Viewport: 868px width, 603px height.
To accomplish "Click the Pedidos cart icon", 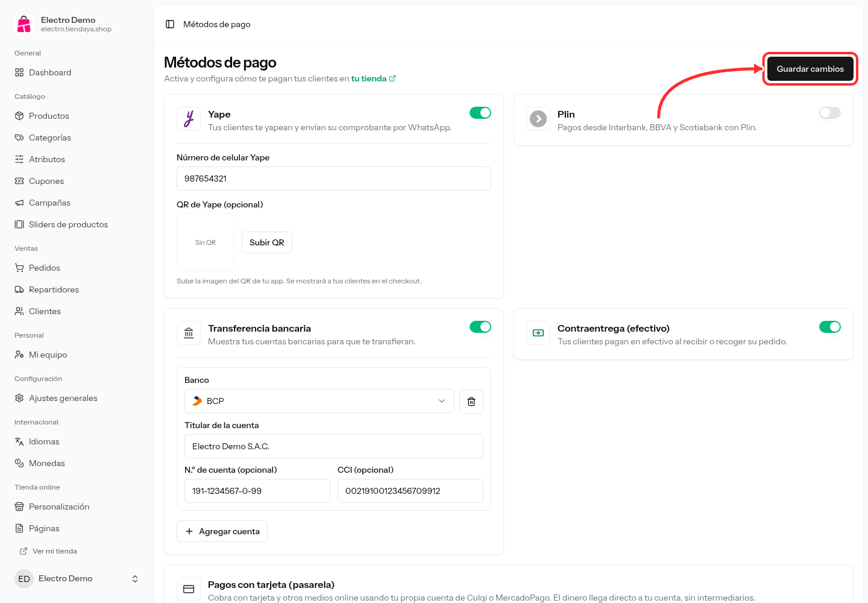I will 19,268.
